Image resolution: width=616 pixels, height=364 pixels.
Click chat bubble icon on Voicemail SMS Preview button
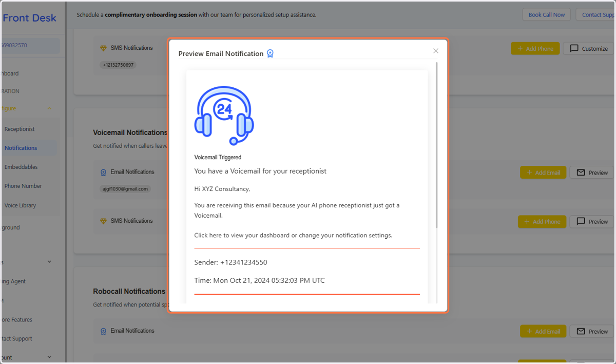pos(581,222)
